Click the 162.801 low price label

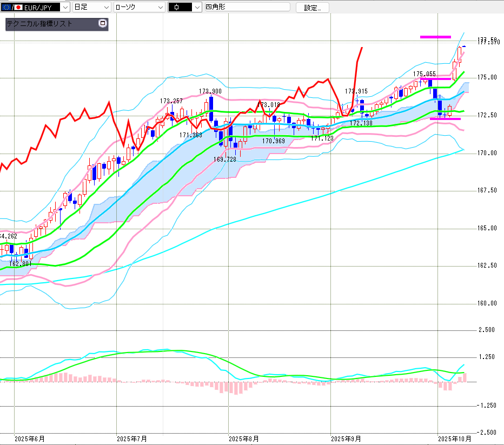pos(21,263)
